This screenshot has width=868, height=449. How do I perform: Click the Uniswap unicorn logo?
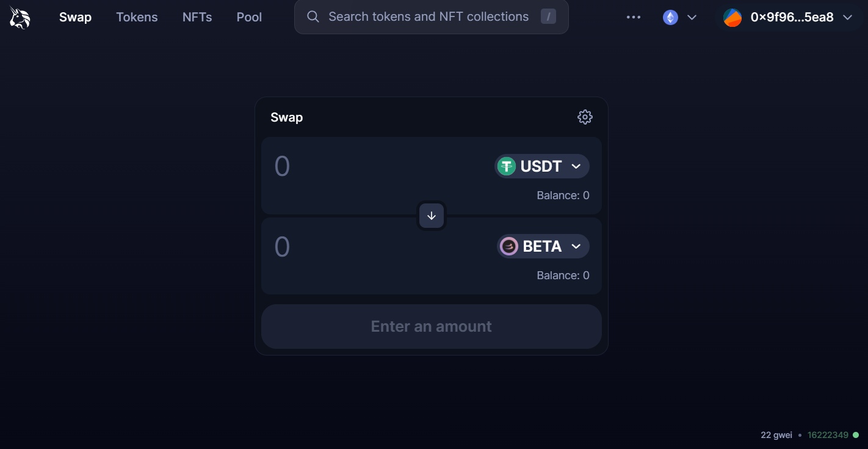pyautogui.click(x=20, y=17)
